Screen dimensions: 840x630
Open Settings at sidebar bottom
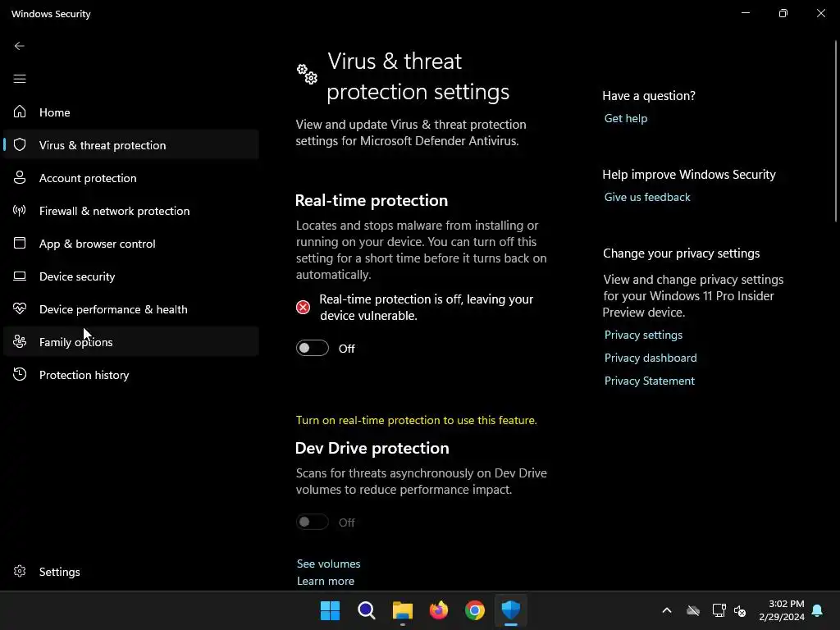coord(130,571)
